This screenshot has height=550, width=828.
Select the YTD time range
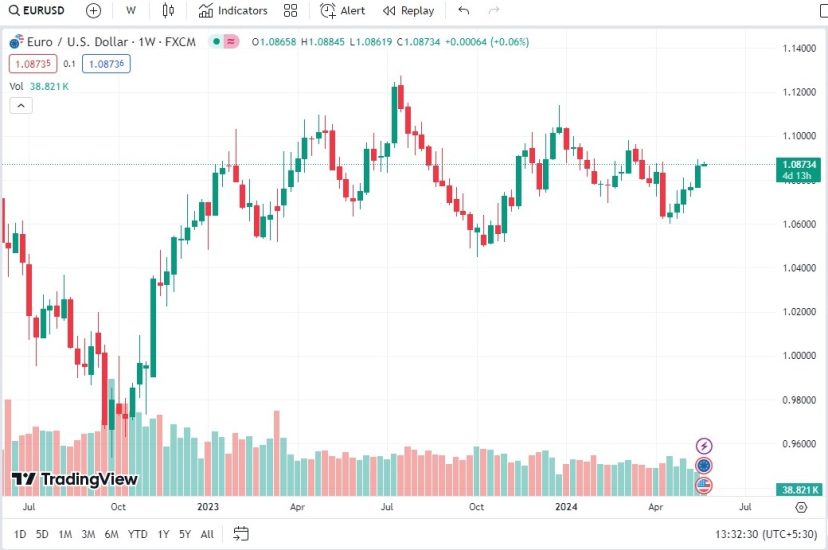[x=138, y=534]
